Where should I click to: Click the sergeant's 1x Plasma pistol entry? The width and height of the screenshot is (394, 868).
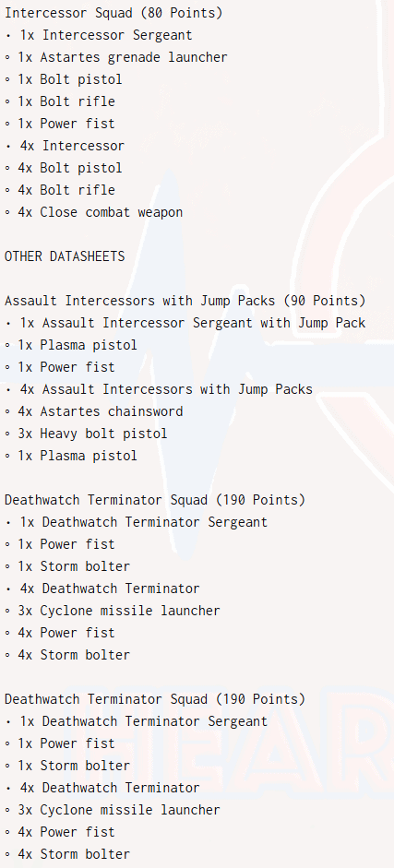coord(71,345)
